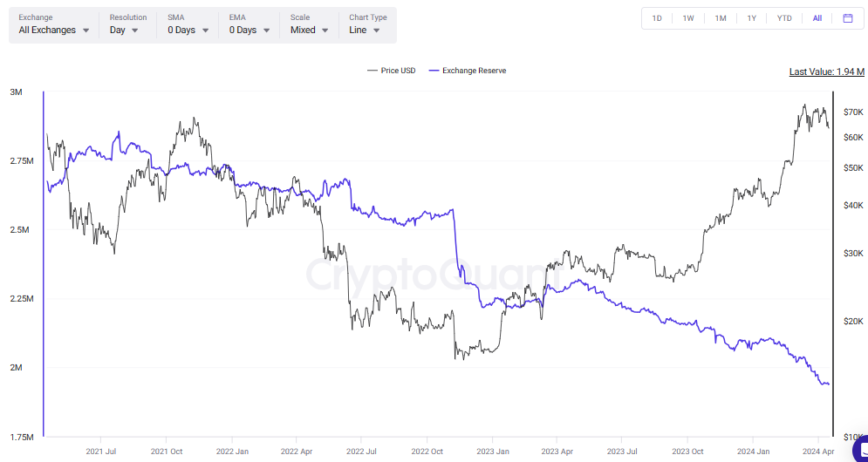Open the Scale dropdown set to Mixed
The width and height of the screenshot is (868, 462).
[310, 30]
